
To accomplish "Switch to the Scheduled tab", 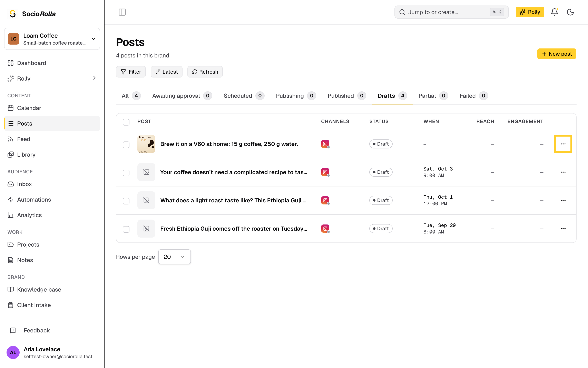I will 244,96.
